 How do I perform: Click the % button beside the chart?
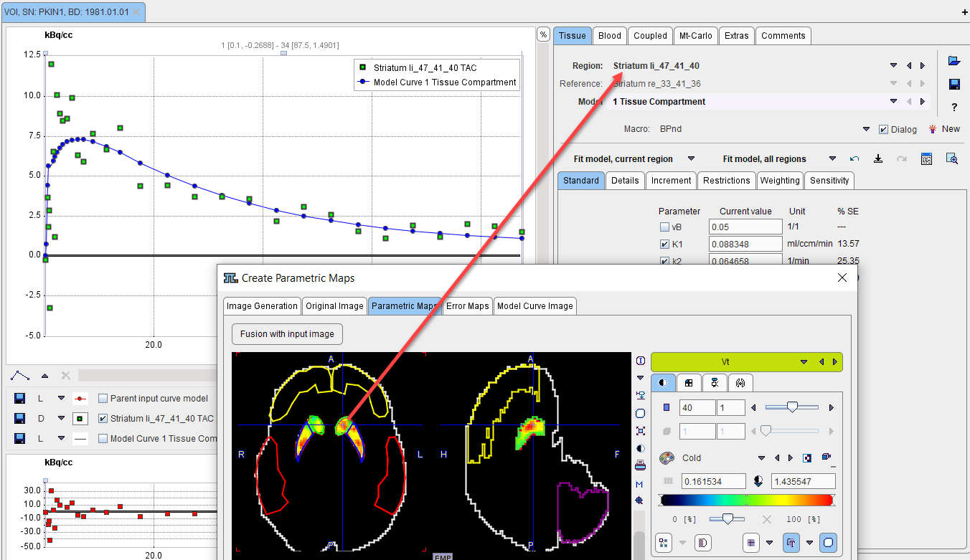click(x=543, y=34)
